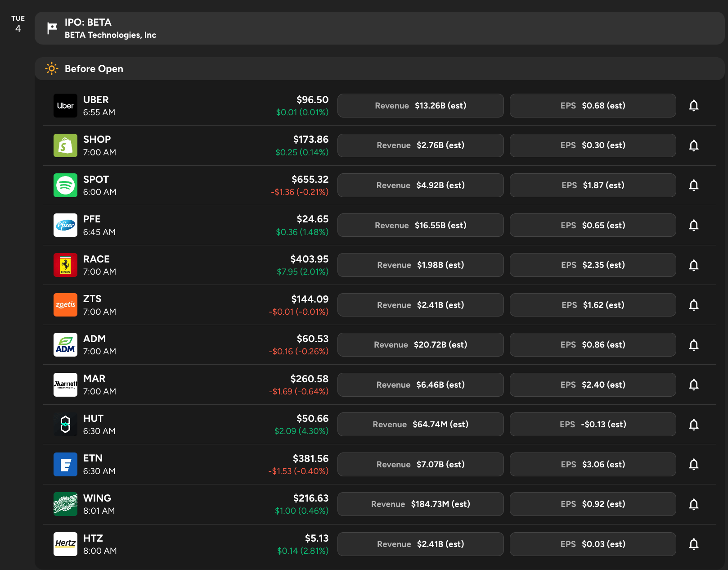Open the ADM ticker row

pyautogui.click(x=379, y=345)
